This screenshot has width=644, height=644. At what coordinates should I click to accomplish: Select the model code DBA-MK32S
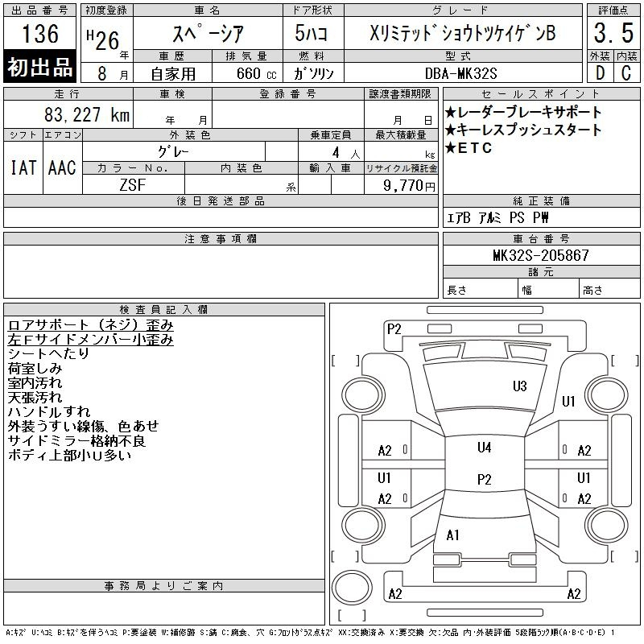coord(460,73)
